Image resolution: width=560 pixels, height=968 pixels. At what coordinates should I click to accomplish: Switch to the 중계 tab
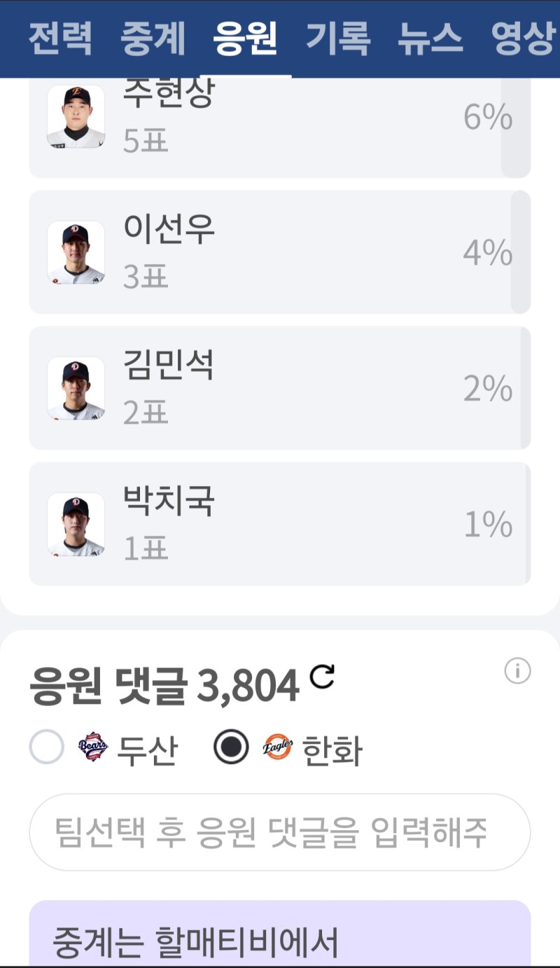coord(152,39)
